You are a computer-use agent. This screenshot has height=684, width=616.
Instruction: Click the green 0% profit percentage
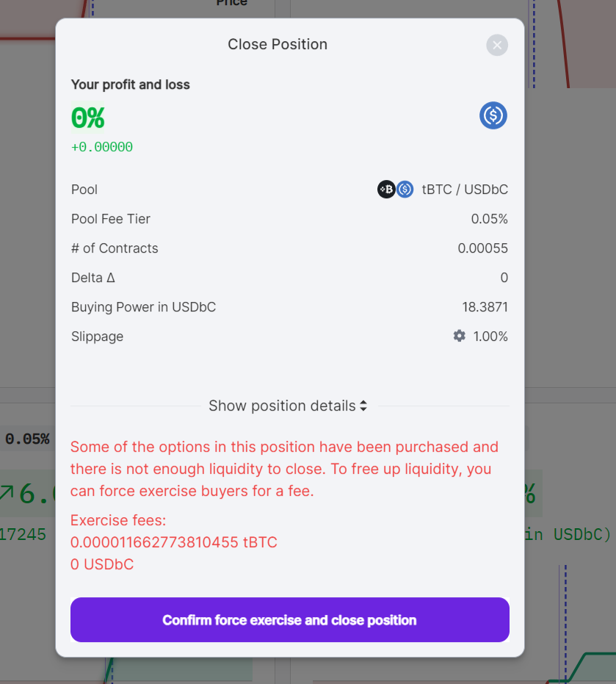(88, 118)
